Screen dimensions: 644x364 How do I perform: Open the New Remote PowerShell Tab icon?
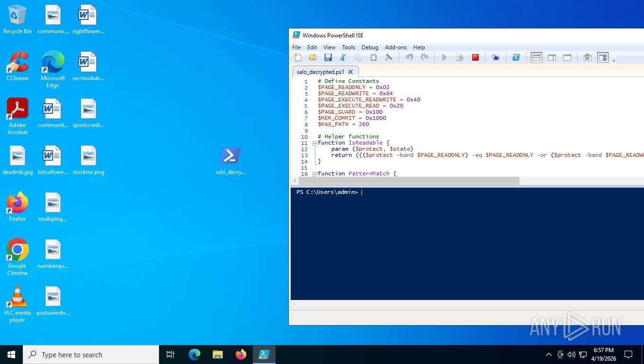pos(495,57)
